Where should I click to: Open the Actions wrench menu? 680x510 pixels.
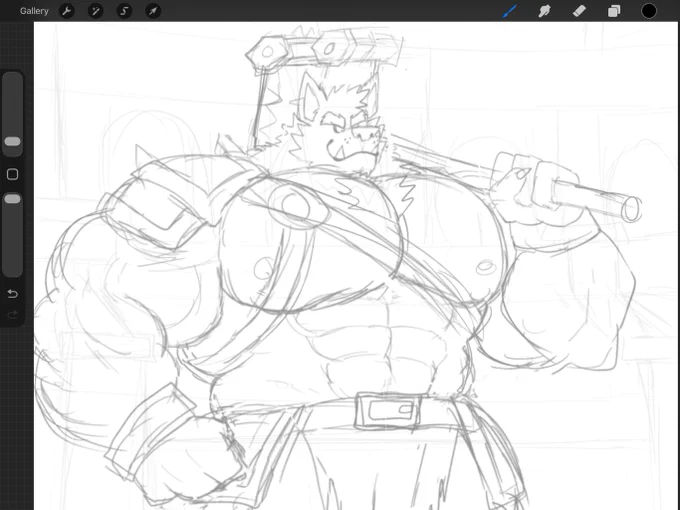pyautogui.click(x=67, y=11)
